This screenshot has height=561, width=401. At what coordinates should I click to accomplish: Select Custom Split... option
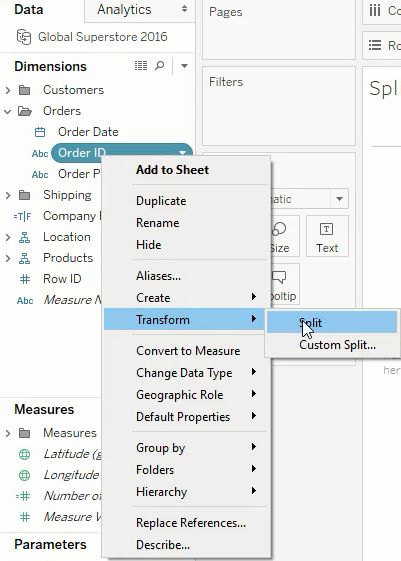coord(337,345)
